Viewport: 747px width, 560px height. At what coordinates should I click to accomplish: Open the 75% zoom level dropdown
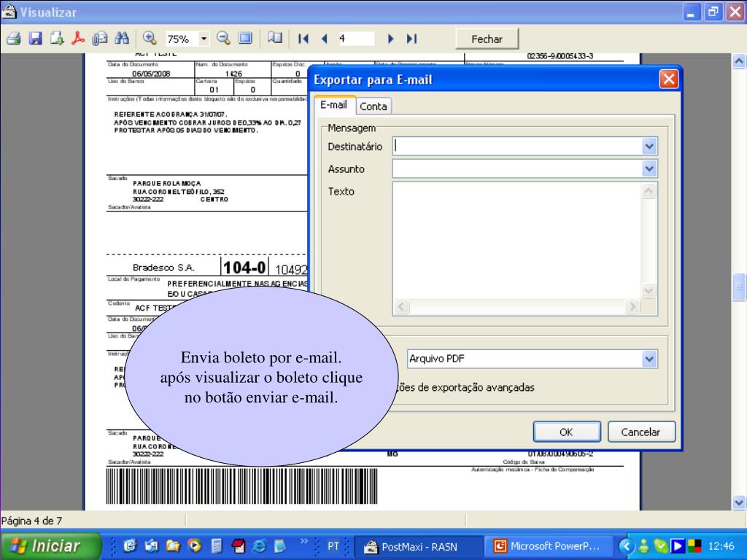coord(204,39)
